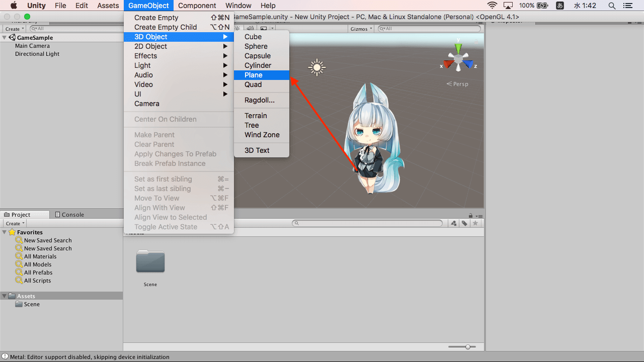Click Create Empty in GameObject menu
Viewport: 644px width, 362px height.
pyautogui.click(x=179, y=18)
